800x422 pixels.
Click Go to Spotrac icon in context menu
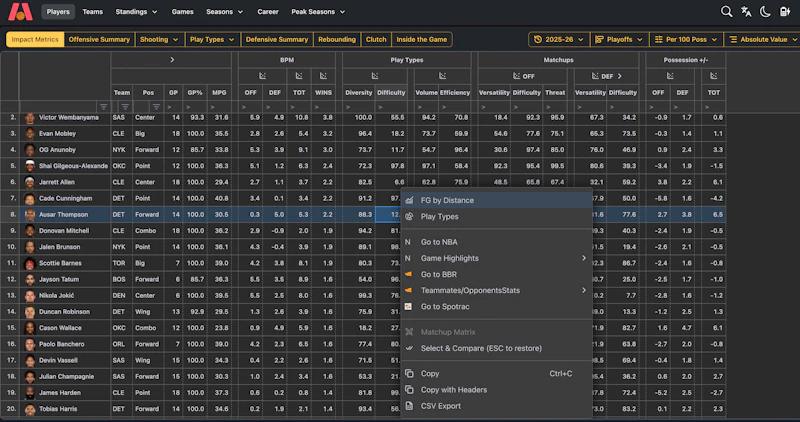pyautogui.click(x=409, y=307)
